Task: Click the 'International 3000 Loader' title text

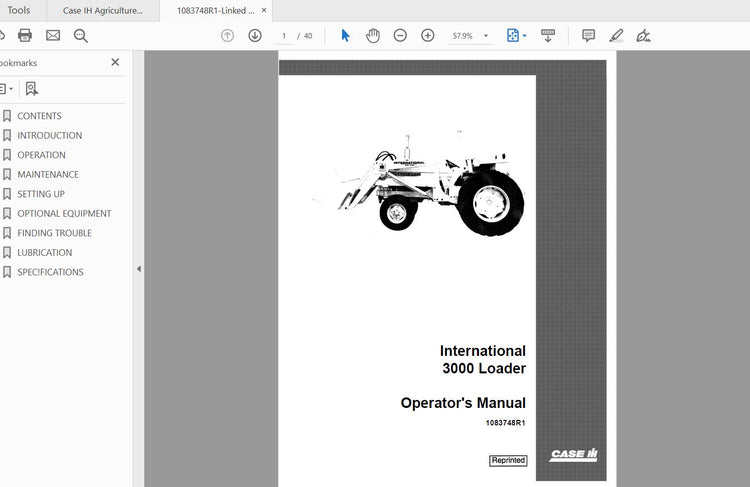Action: click(483, 360)
